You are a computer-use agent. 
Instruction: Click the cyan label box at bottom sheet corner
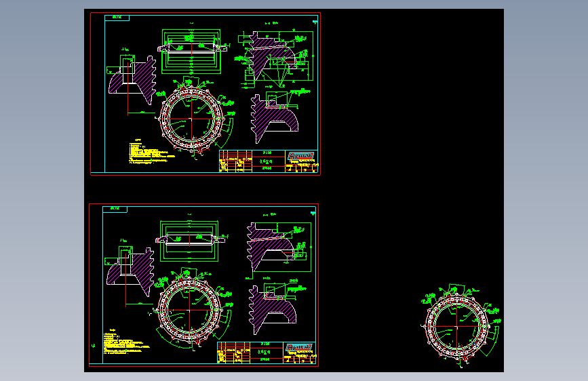click(x=115, y=209)
